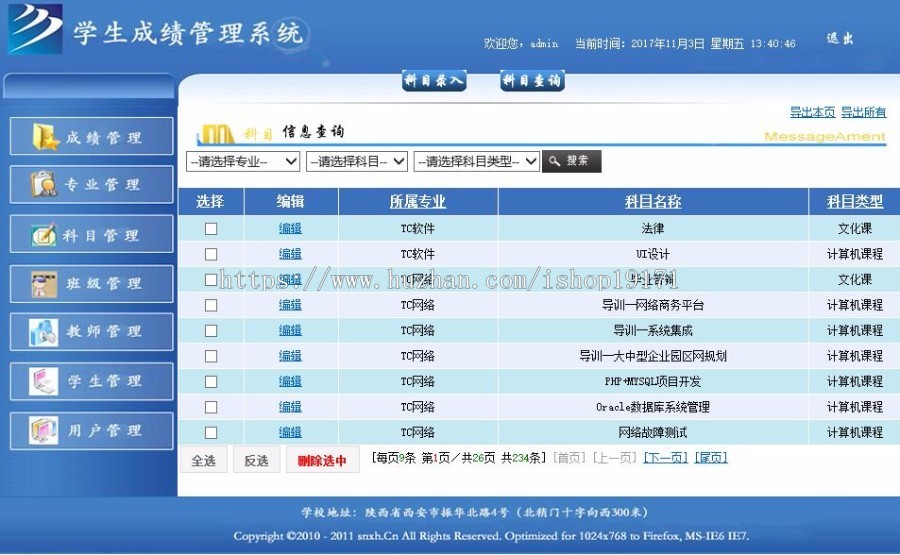Image resolution: width=900 pixels, height=555 pixels.
Task: Open the 请选择科目类型 dropdown
Action: click(476, 161)
